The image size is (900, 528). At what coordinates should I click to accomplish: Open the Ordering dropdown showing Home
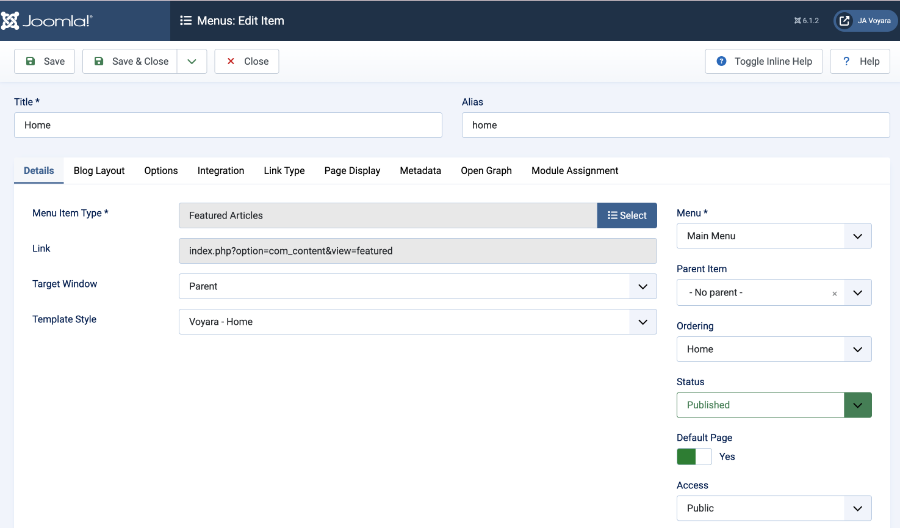coord(774,349)
